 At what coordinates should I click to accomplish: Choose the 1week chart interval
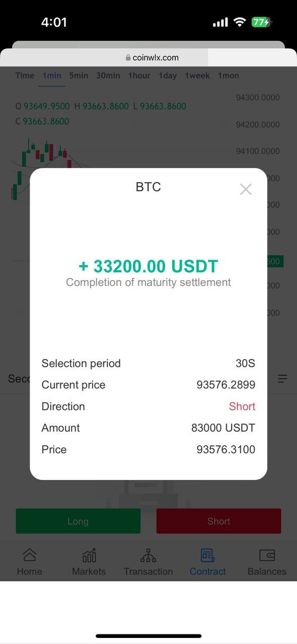[197, 75]
